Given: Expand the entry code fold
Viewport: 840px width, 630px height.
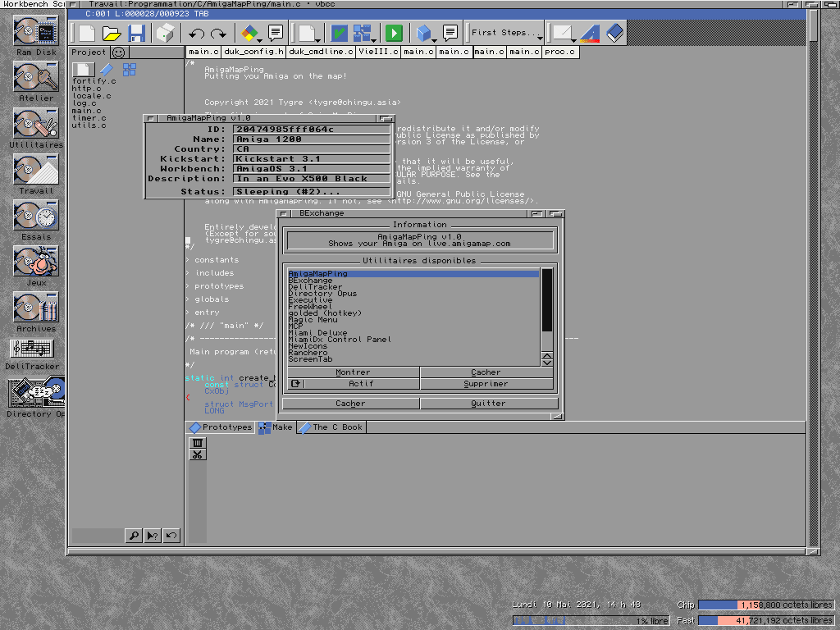Looking at the screenshot, I should coord(188,313).
